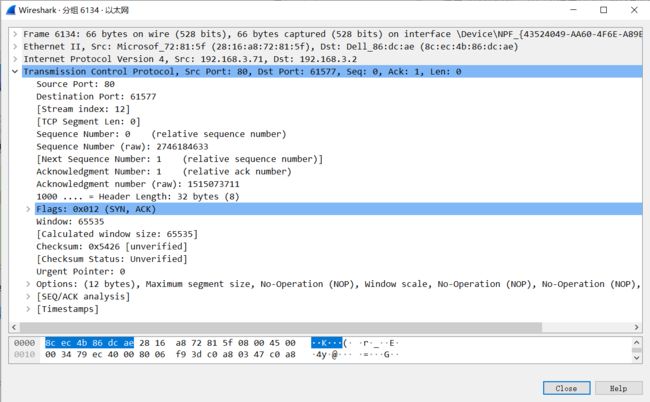
Task: Select the Source Port: 80 row
Action: click(x=75, y=84)
